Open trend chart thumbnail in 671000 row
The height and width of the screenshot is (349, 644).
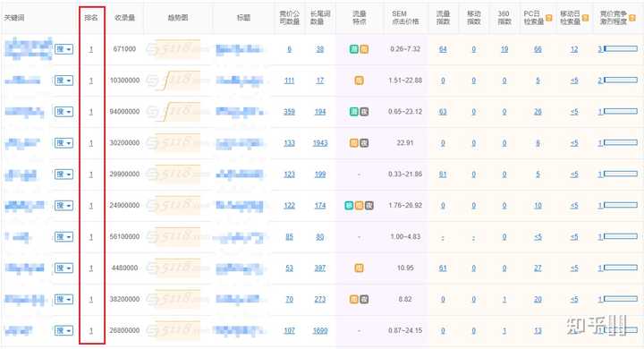tap(177, 49)
